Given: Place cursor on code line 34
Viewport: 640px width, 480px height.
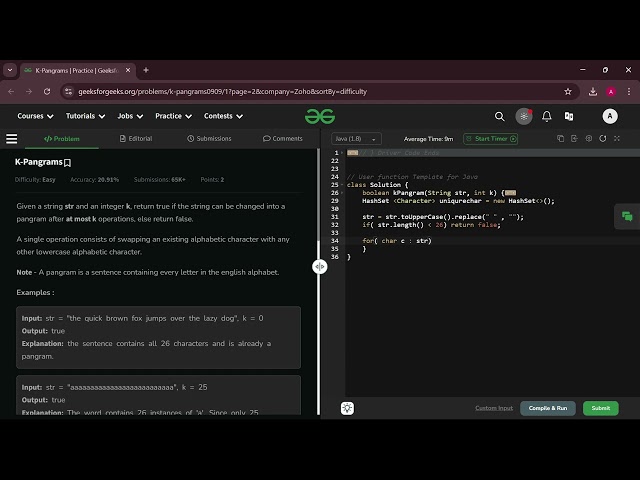Looking at the screenshot, I should (x=492, y=241).
